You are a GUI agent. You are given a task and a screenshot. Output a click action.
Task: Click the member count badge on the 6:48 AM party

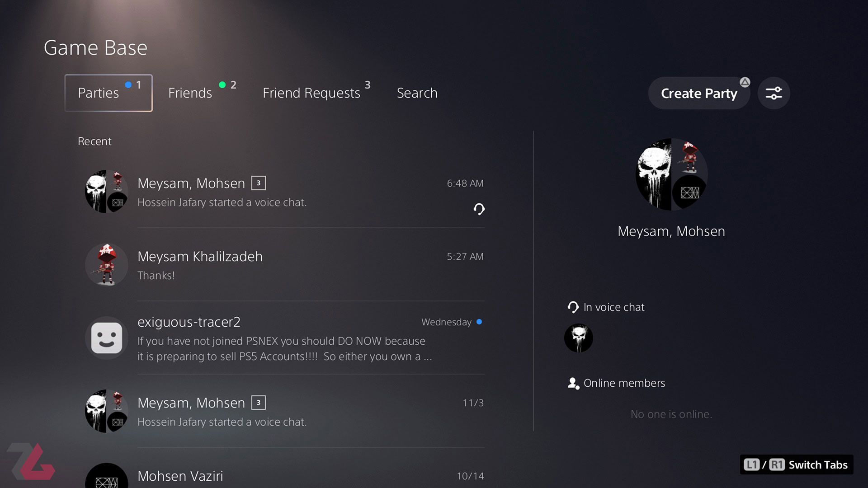tap(259, 183)
